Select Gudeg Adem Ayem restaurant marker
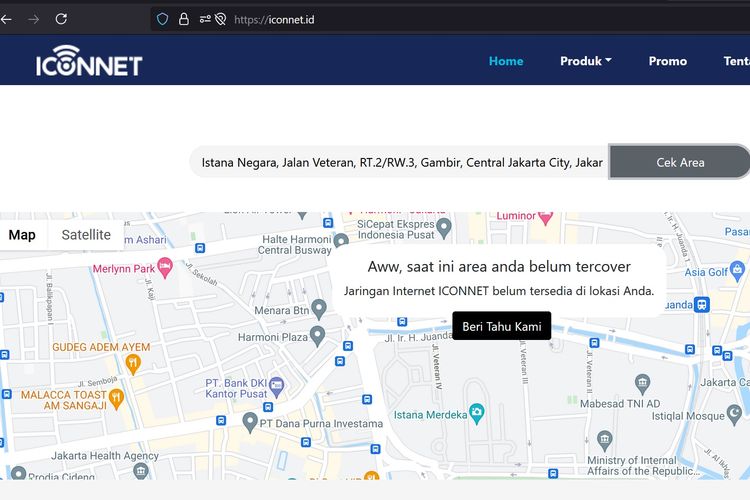 (x=133, y=365)
